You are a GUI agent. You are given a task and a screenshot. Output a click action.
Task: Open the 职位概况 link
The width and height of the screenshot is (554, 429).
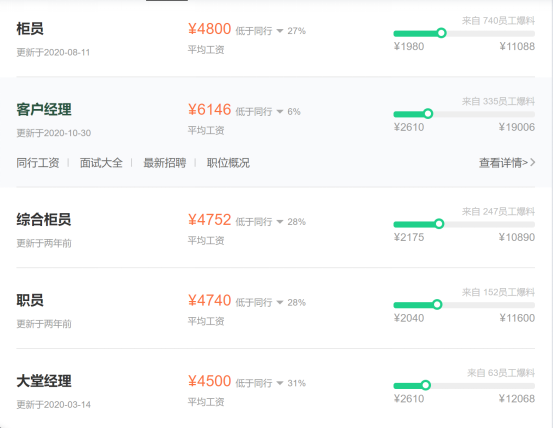(x=228, y=163)
